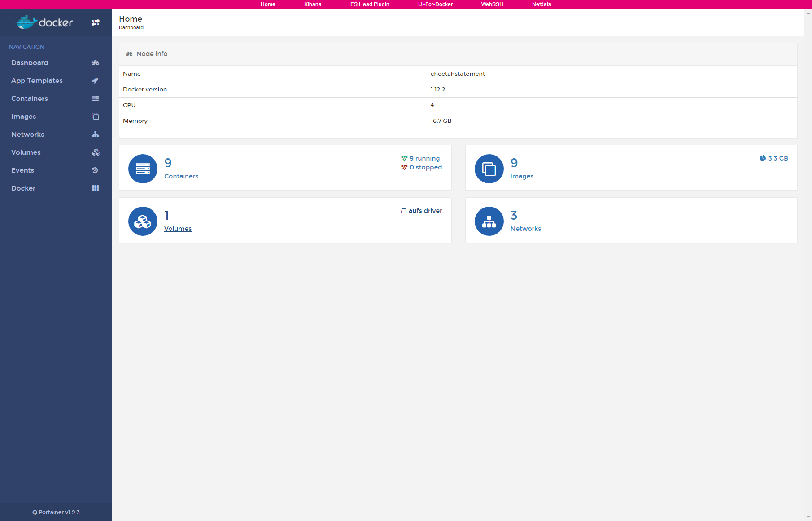This screenshot has width=812, height=521.
Task: Open Netdata from the top bar
Action: 541,4
